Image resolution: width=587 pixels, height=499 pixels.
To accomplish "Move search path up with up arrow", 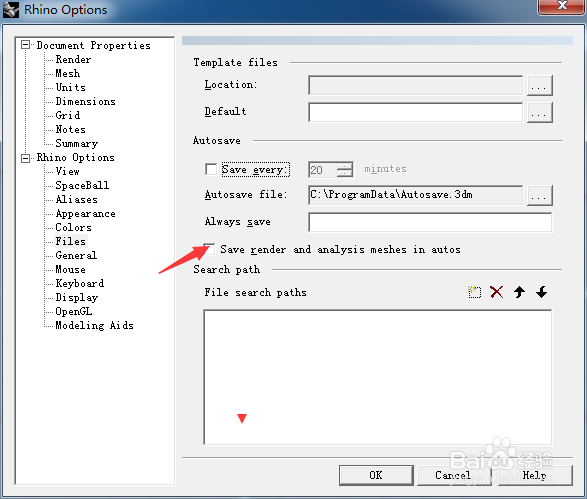I will 519,292.
